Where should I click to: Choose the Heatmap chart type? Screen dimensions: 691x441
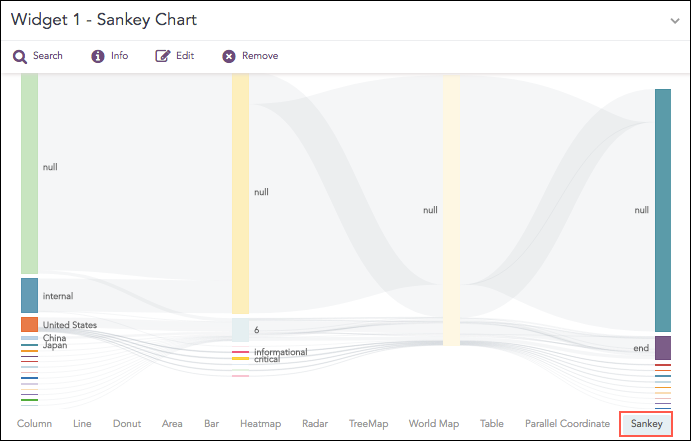(260, 424)
